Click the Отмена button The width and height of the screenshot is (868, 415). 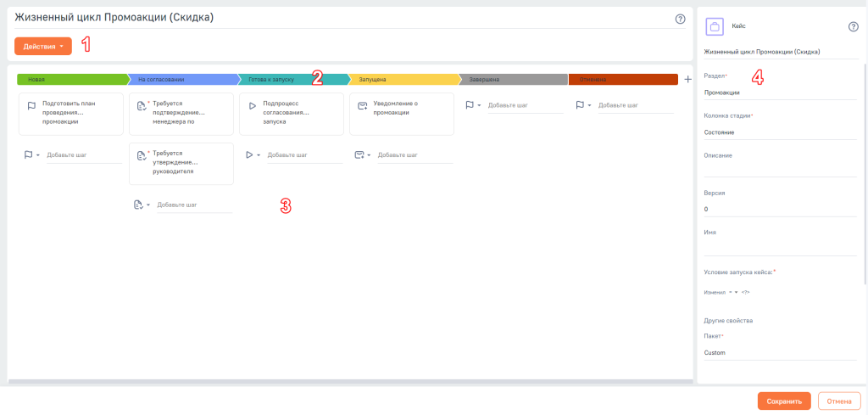(838, 401)
